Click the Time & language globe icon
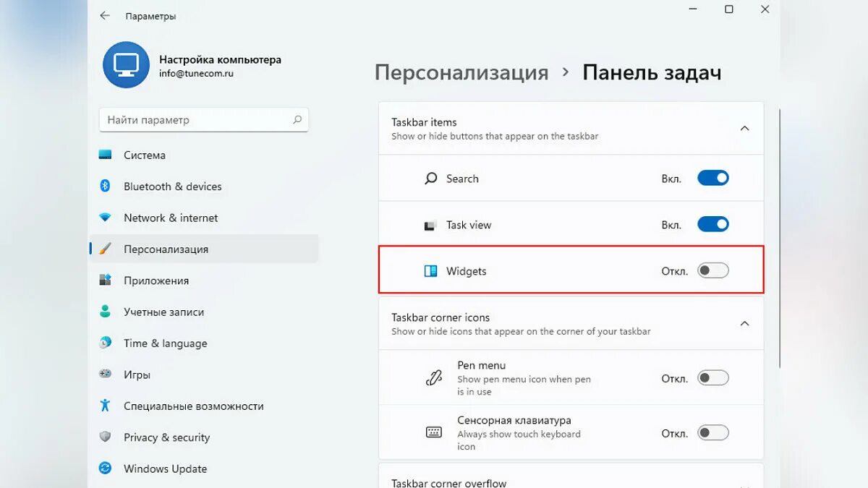Viewport: 868px width, 488px height. (x=105, y=343)
